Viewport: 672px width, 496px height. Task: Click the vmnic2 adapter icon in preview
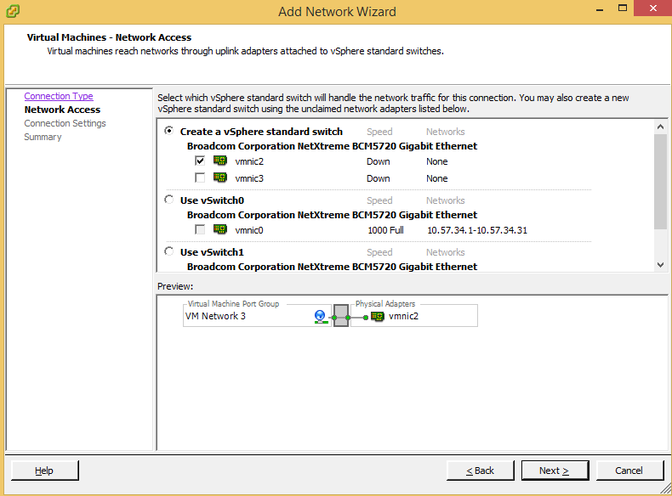(378, 317)
